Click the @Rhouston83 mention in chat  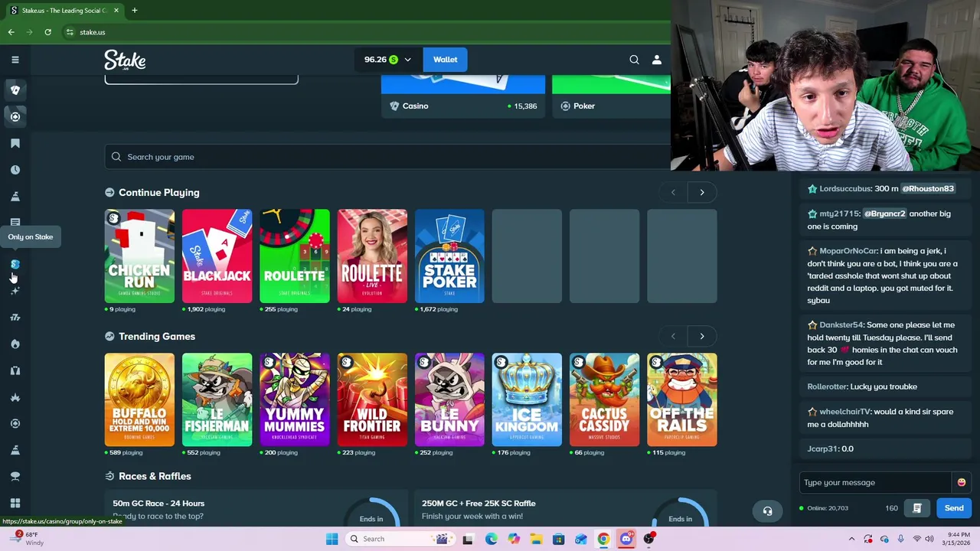[927, 188]
